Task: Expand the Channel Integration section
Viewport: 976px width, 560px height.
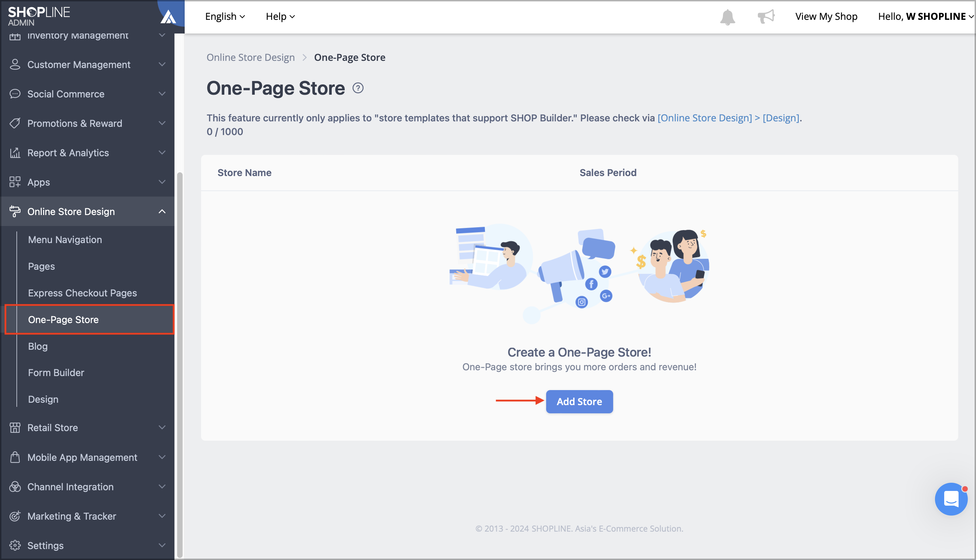Action: (x=162, y=486)
